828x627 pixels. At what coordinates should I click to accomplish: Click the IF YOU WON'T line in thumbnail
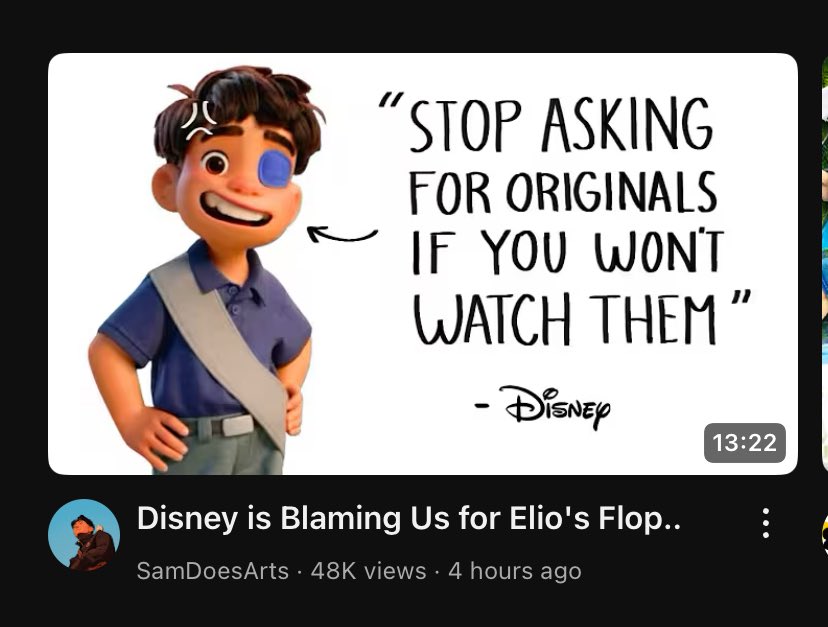click(568, 252)
